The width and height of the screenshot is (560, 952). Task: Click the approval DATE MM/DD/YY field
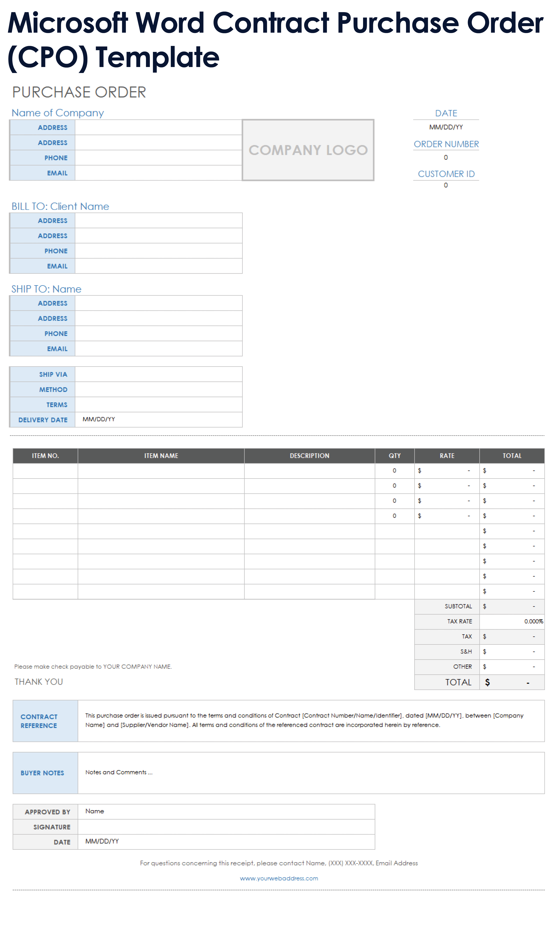pyautogui.click(x=226, y=842)
